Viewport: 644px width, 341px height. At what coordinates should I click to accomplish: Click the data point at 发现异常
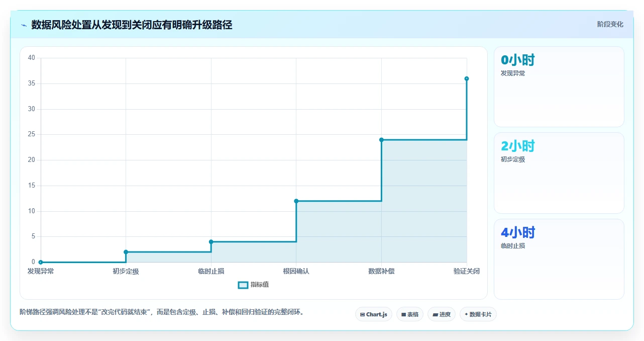tap(41, 262)
